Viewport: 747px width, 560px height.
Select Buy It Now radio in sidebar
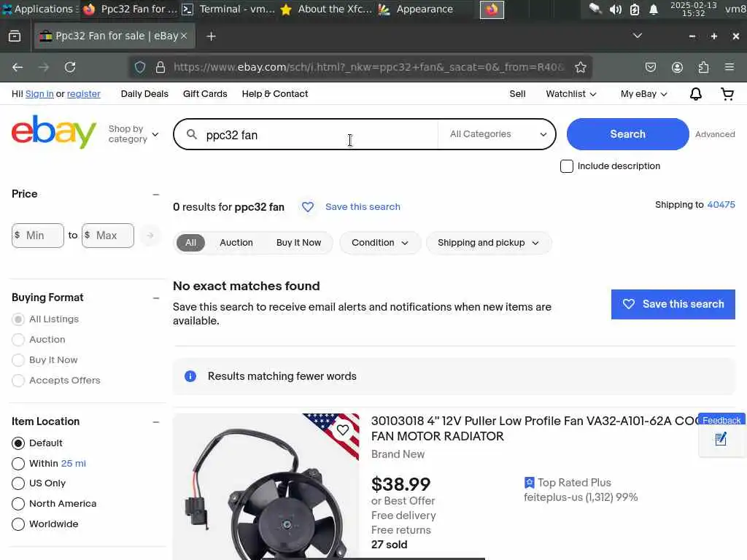18,360
